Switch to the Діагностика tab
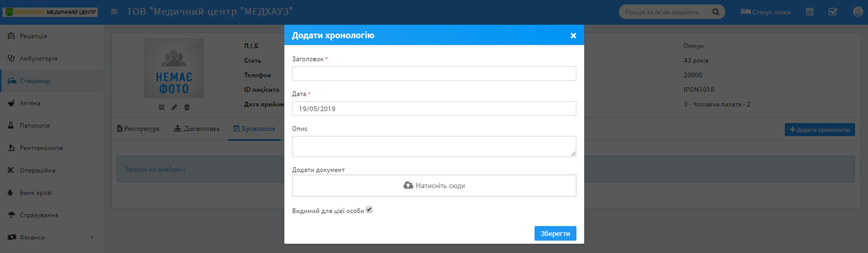Screen dimensions: 868x253 196,129
